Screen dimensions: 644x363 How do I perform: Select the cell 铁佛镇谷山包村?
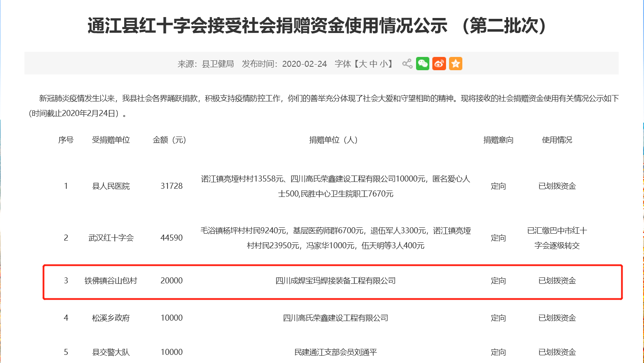pyautogui.click(x=111, y=281)
